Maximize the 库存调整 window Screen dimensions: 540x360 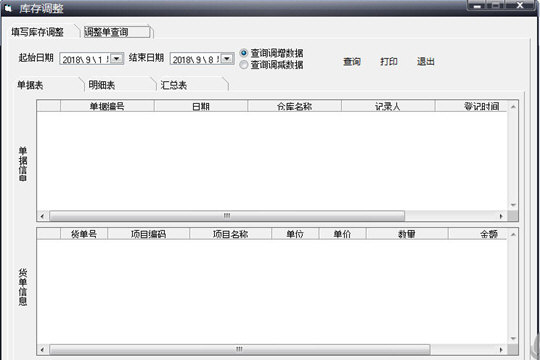click(495, 6)
